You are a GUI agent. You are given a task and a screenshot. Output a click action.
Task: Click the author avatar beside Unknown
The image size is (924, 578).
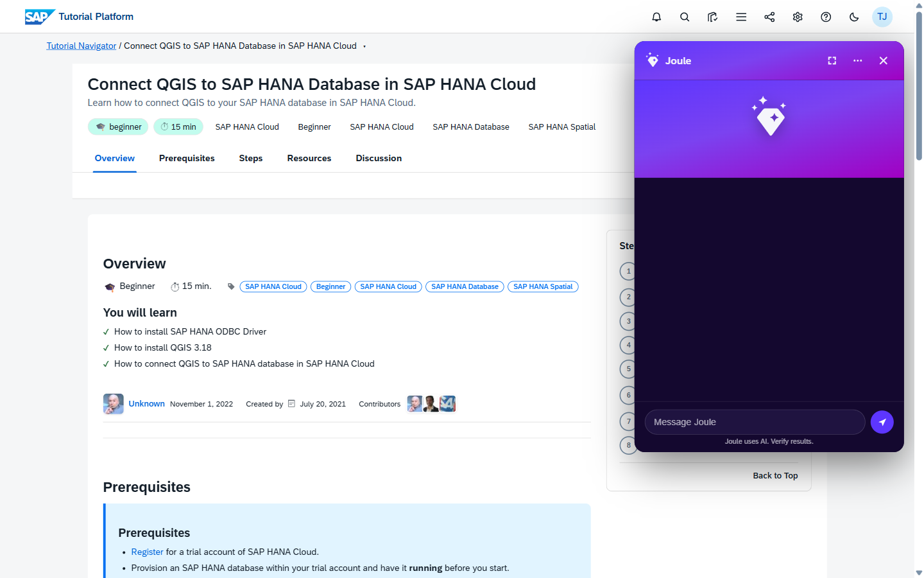[114, 404]
